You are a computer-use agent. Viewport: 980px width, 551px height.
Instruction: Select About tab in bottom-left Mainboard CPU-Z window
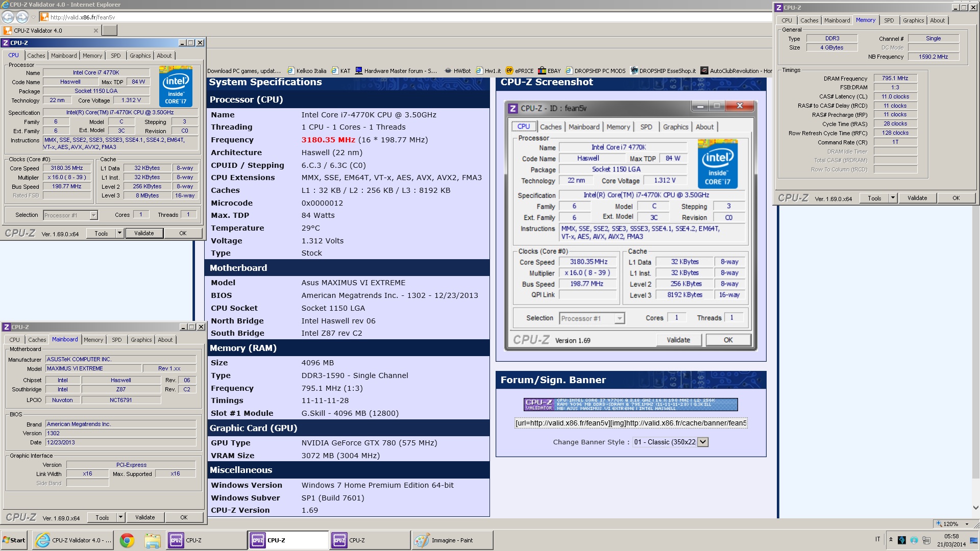(x=165, y=340)
